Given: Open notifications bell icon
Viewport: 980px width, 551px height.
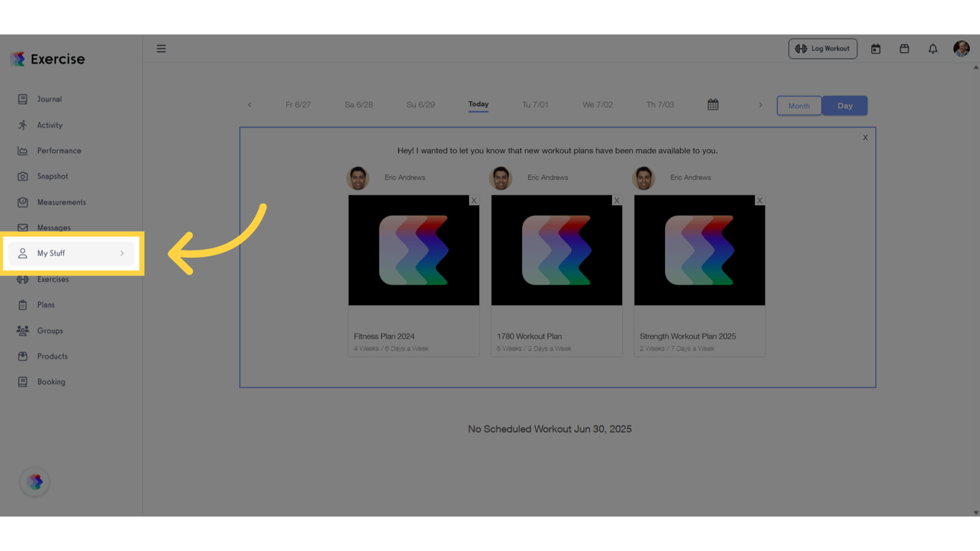Looking at the screenshot, I should coord(933,49).
